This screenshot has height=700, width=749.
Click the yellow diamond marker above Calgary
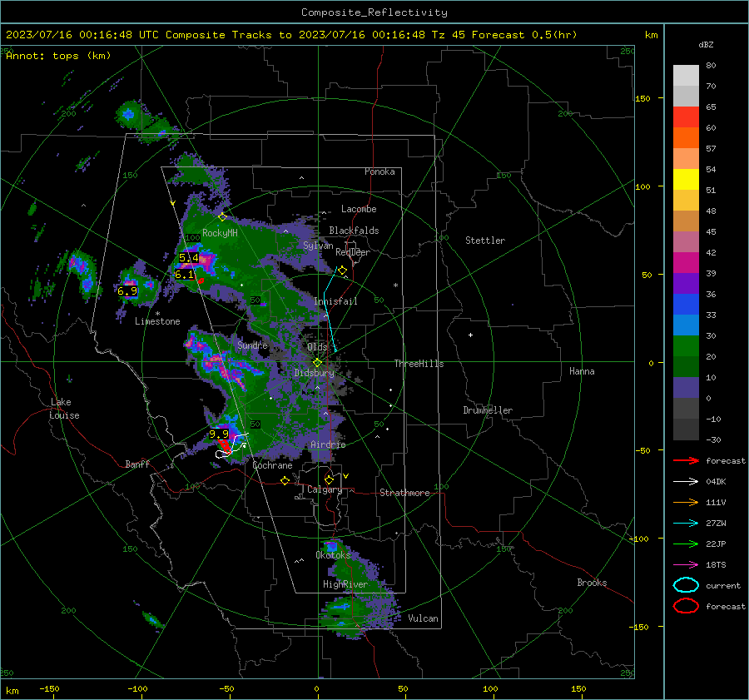coord(329,479)
